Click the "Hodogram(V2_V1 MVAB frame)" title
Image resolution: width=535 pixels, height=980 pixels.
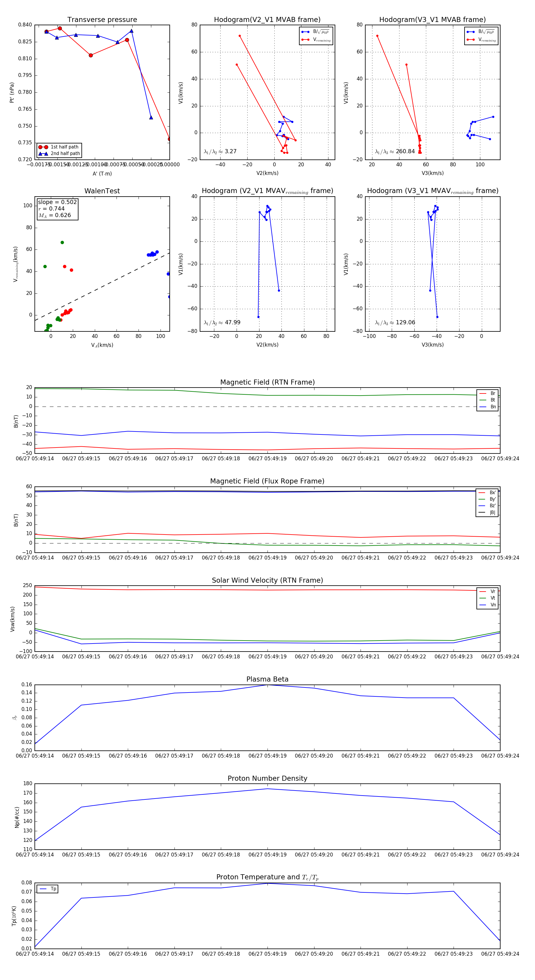pyautogui.click(x=267, y=20)
